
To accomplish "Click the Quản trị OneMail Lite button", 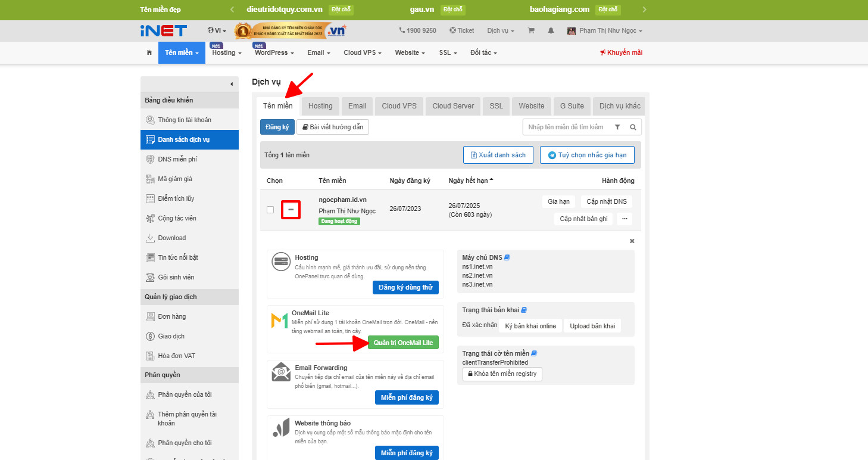I will pyautogui.click(x=404, y=342).
